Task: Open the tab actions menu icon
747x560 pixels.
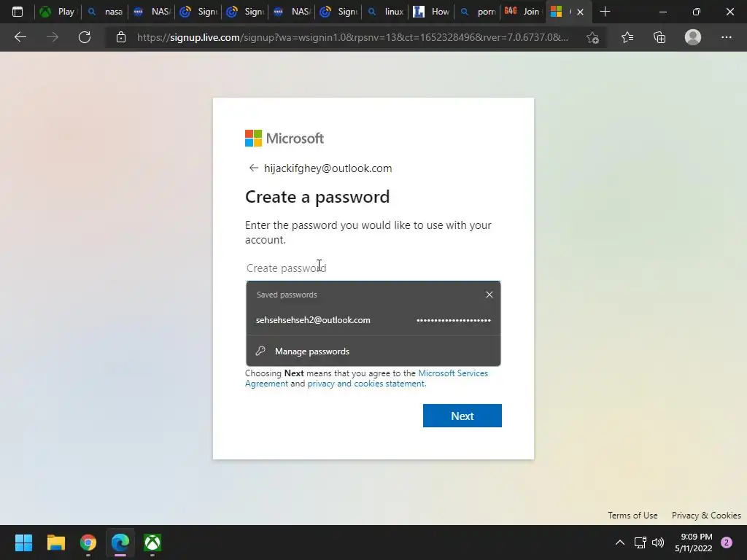Action: pyautogui.click(x=18, y=12)
